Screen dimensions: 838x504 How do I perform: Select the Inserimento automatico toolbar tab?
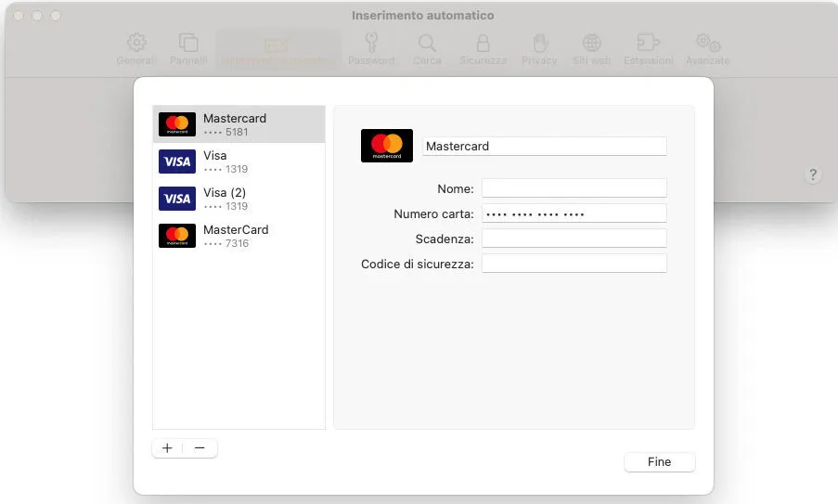pyautogui.click(x=277, y=49)
